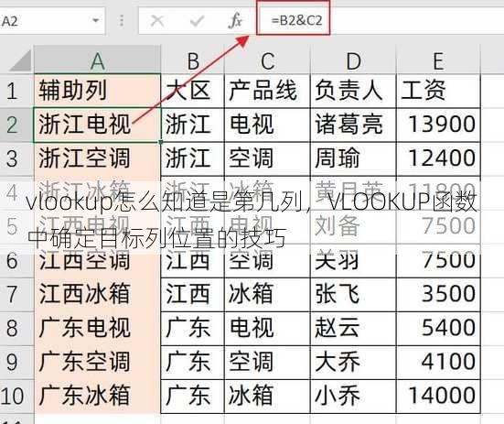Click 空调 in row 3 column C
Viewport: 504px width, 424px height.
pyautogui.click(x=267, y=158)
